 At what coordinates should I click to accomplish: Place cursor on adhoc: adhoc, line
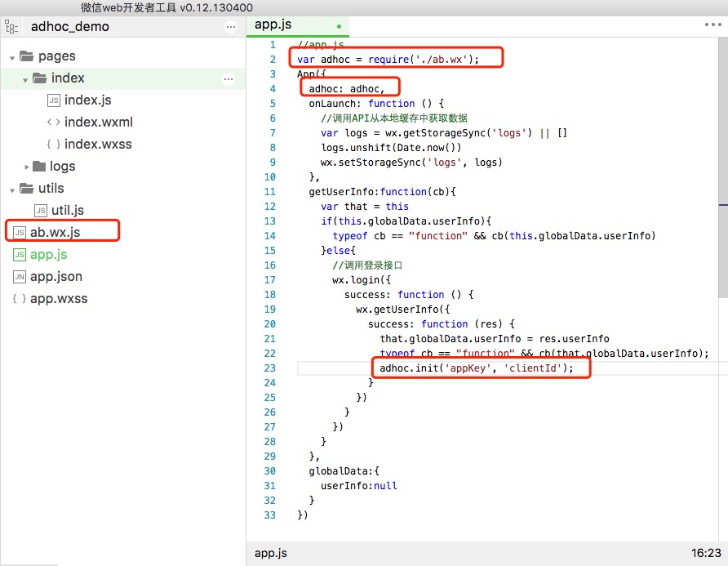pyautogui.click(x=346, y=89)
